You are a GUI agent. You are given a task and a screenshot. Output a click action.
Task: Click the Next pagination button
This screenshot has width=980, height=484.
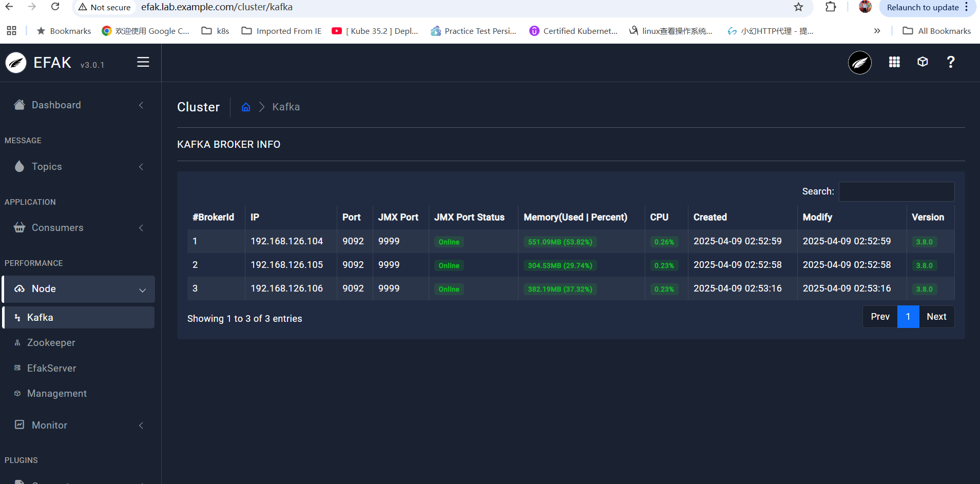[937, 317]
